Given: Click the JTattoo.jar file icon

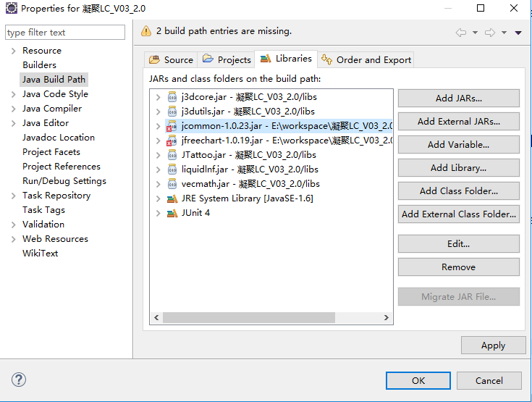Looking at the screenshot, I should [x=172, y=155].
